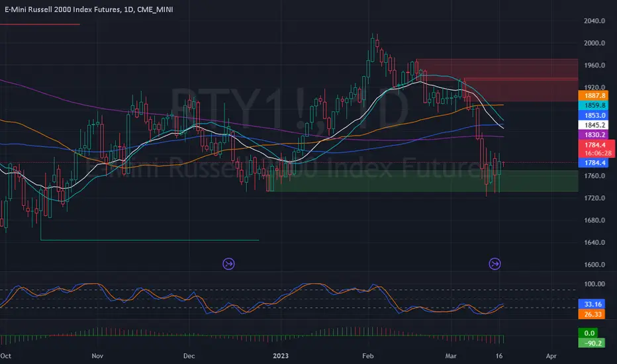The height and width of the screenshot is (364, 617).
Task: Click the green 0.0 indicator label
Action: point(589,334)
